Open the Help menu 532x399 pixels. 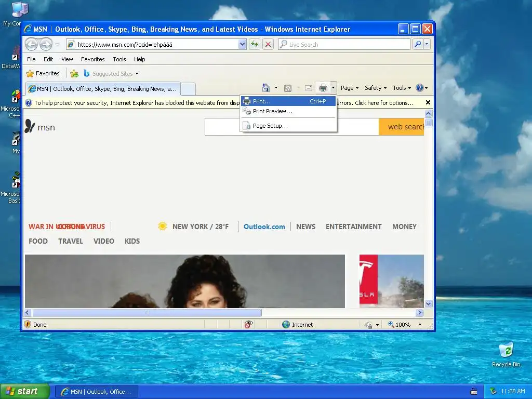[139, 59]
